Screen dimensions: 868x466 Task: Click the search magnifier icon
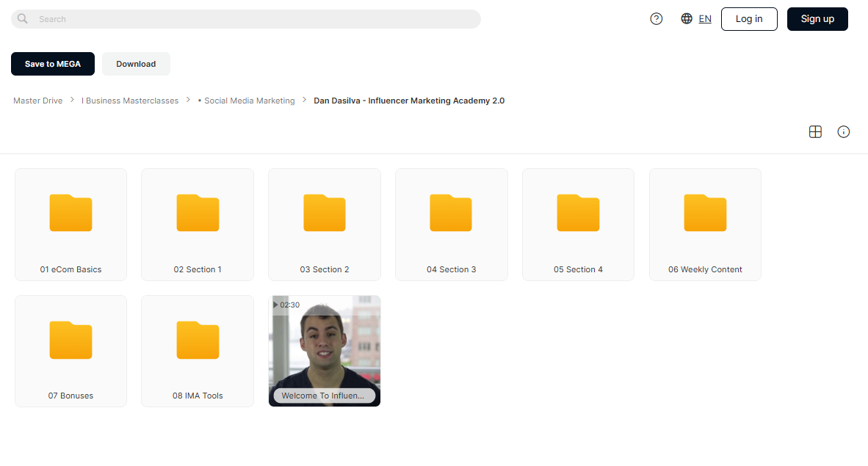click(x=22, y=19)
